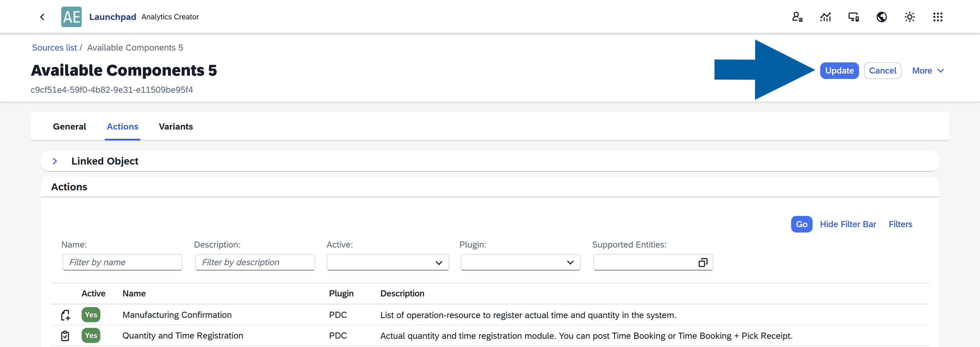Open Supported Entities value help icon
980x347 pixels.
pos(703,263)
